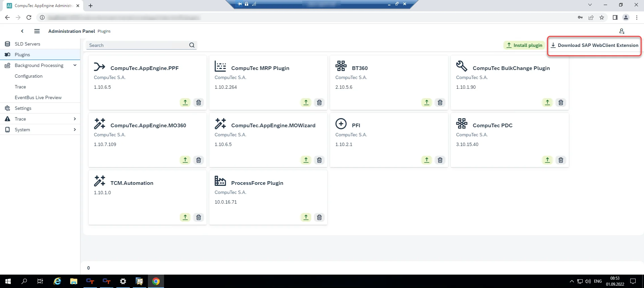Open the user account icon in header

pyautogui.click(x=622, y=31)
